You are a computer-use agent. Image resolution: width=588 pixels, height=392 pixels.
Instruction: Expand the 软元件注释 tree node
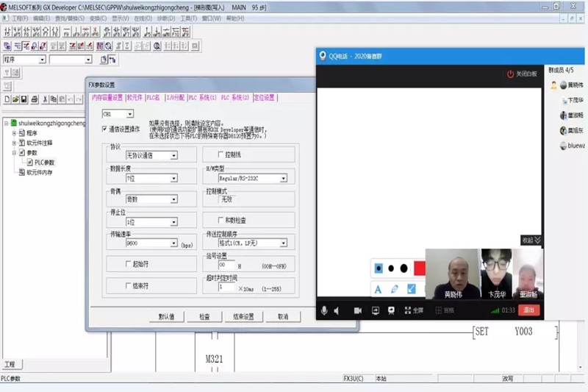coord(14,143)
